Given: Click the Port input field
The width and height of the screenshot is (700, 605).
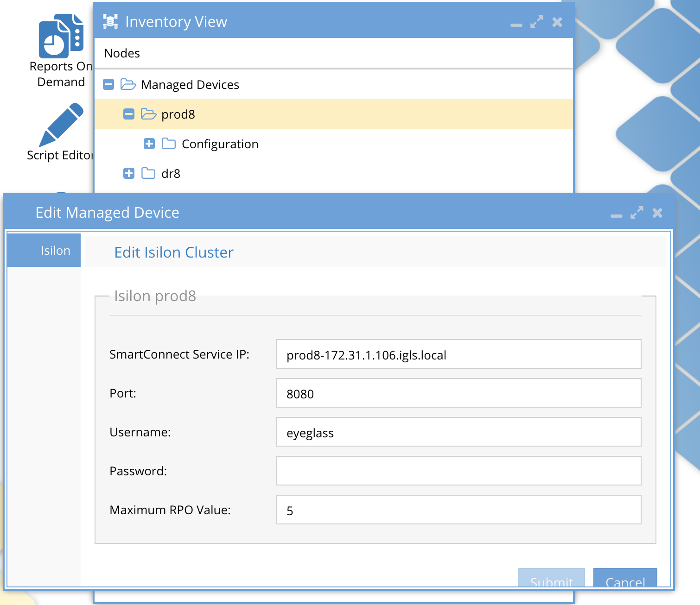Looking at the screenshot, I should (459, 393).
